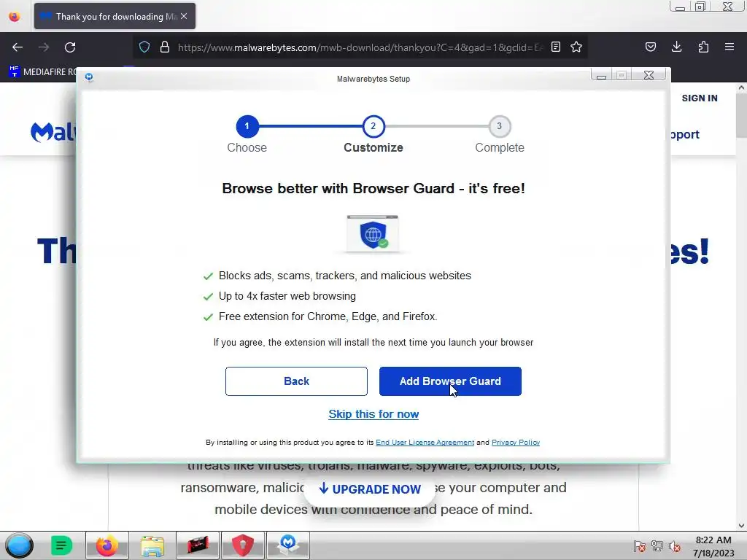This screenshot has height=560, width=747.
Task: Switch to Firefox in the taskbar
Action: click(x=107, y=545)
